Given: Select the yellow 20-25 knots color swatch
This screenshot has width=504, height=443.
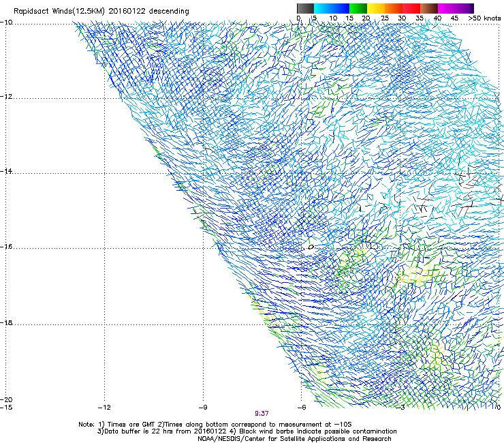Looking at the screenshot, I should pyautogui.click(x=376, y=8).
